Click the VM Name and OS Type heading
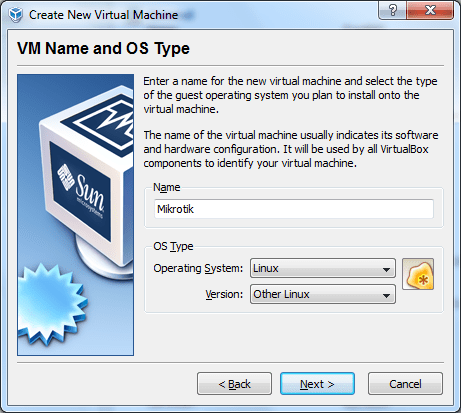 [x=103, y=48]
